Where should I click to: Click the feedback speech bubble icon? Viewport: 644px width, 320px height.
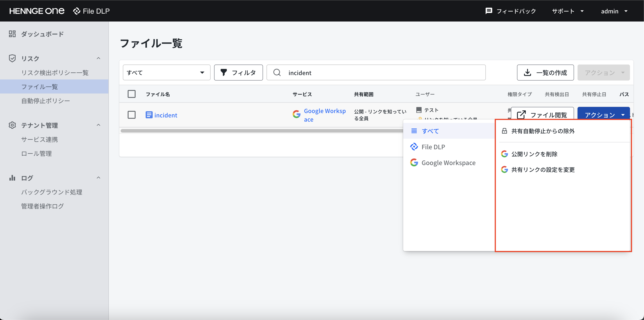point(489,11)
